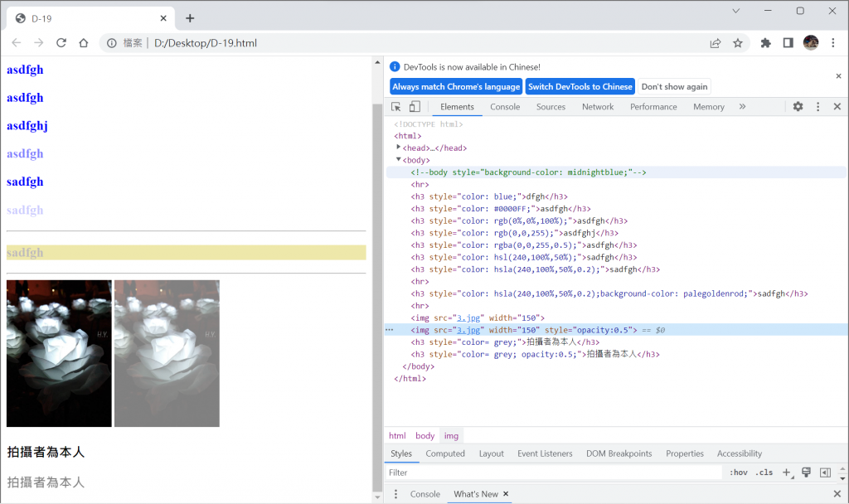Image resolution: width=849 pixels, height=504 pixels.
Task: Open the Layout pane tab
Action: (491, 453)
